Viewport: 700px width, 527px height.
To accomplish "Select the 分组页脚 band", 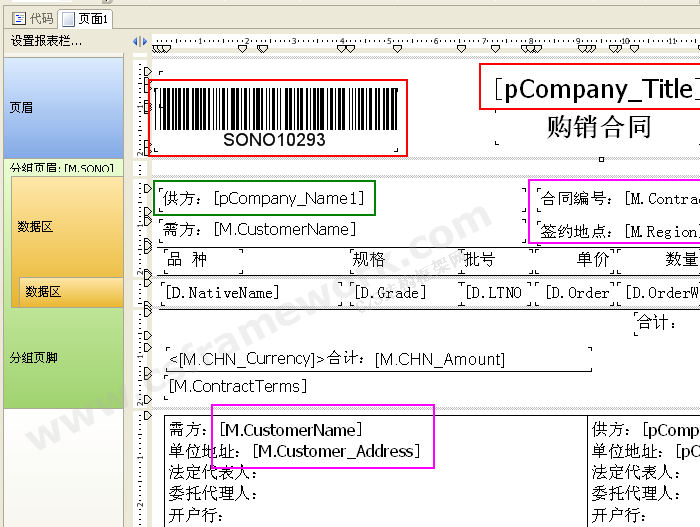I will coord(62,357).
